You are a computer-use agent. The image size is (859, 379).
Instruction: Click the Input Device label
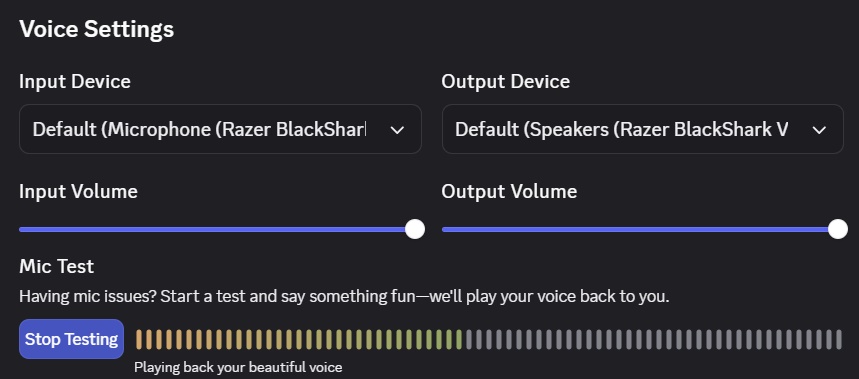[75, 82]
